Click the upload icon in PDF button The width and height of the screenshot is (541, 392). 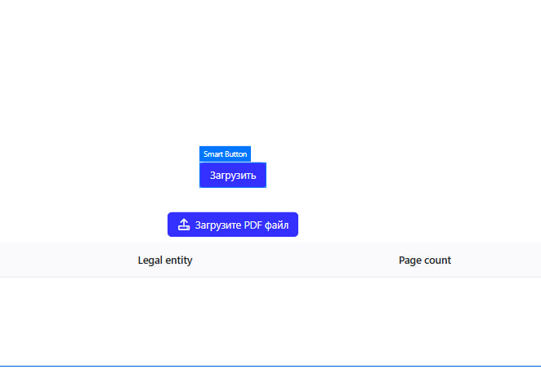pyautogui.click(x=184, y=225)
